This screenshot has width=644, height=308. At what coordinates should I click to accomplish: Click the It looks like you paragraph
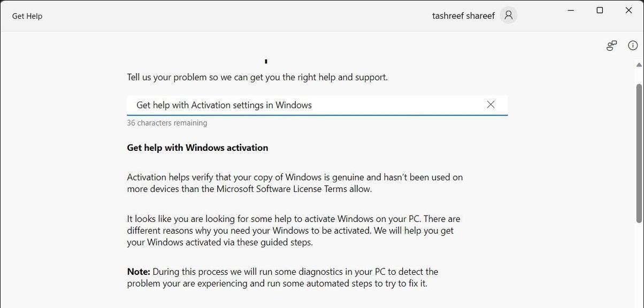click(294, 230)
